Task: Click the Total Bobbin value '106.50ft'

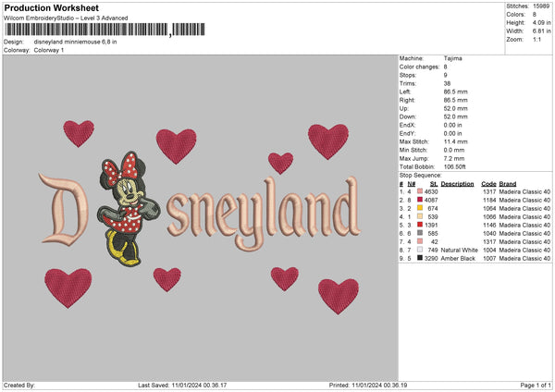Action: click(455, 166)
